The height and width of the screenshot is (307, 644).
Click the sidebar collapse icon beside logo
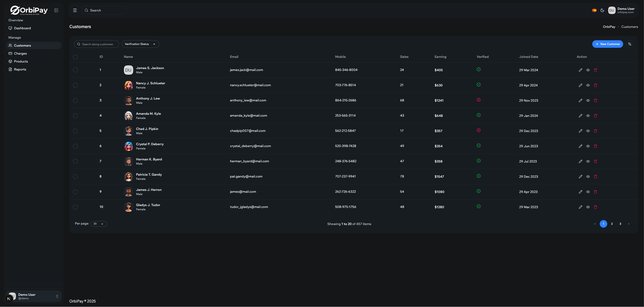(56, 10)
